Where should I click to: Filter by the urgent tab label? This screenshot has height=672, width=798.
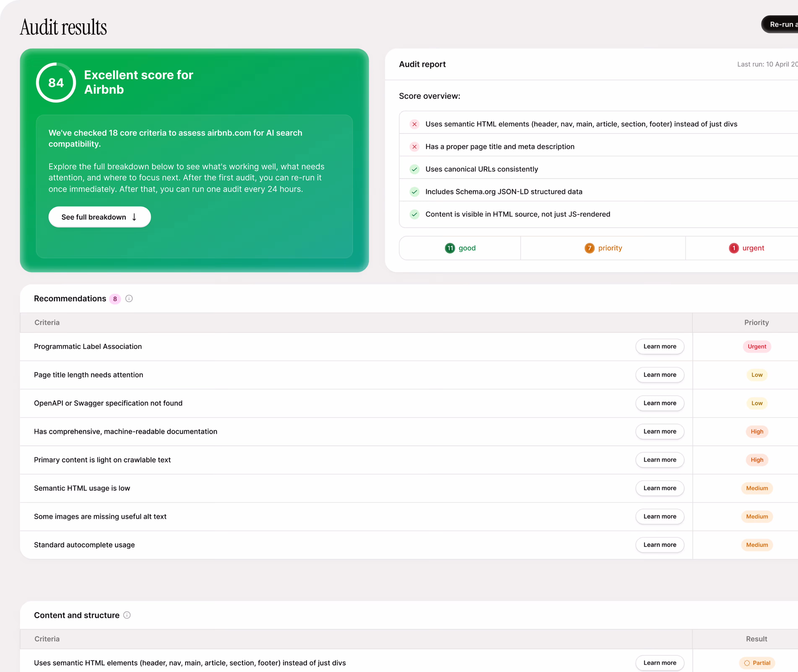[753, 248]
